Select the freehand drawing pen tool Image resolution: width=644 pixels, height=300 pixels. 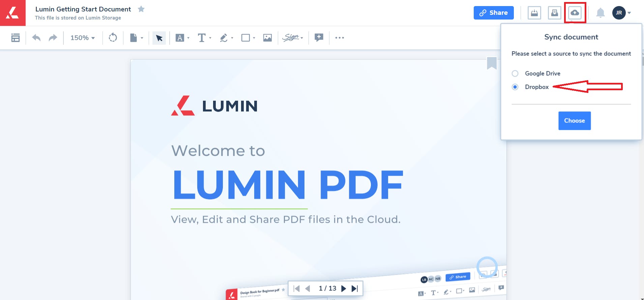point(224,38)
